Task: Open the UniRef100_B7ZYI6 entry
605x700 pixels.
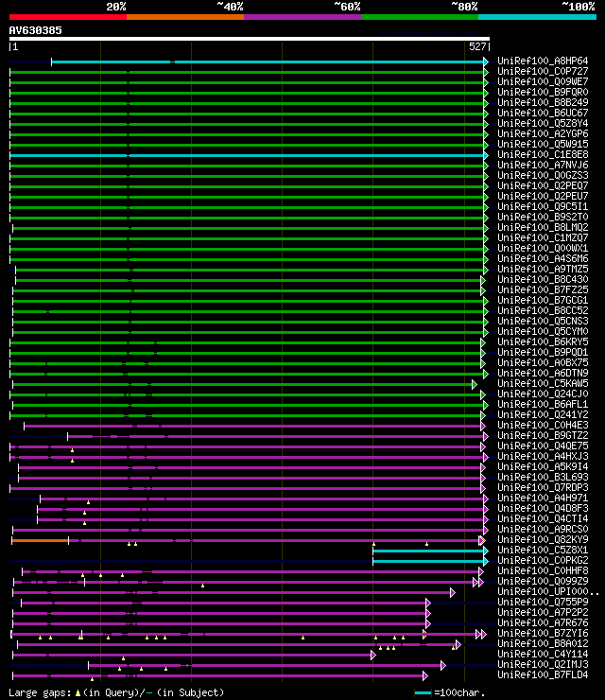Action: click(x=543, y=634)
